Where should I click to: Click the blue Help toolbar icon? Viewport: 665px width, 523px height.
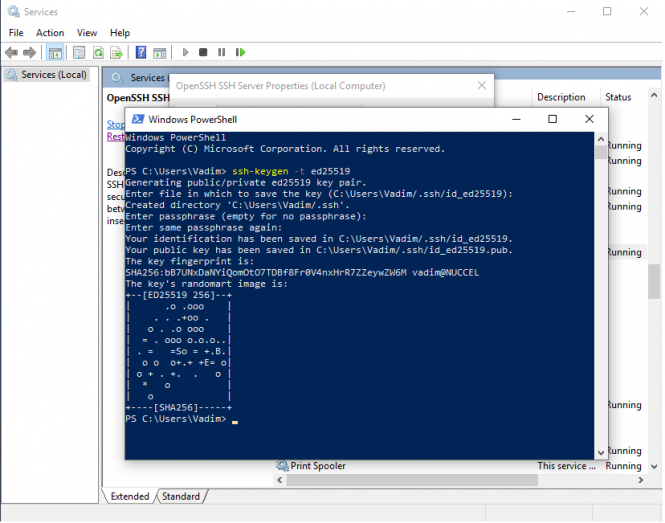pos(141,52)
